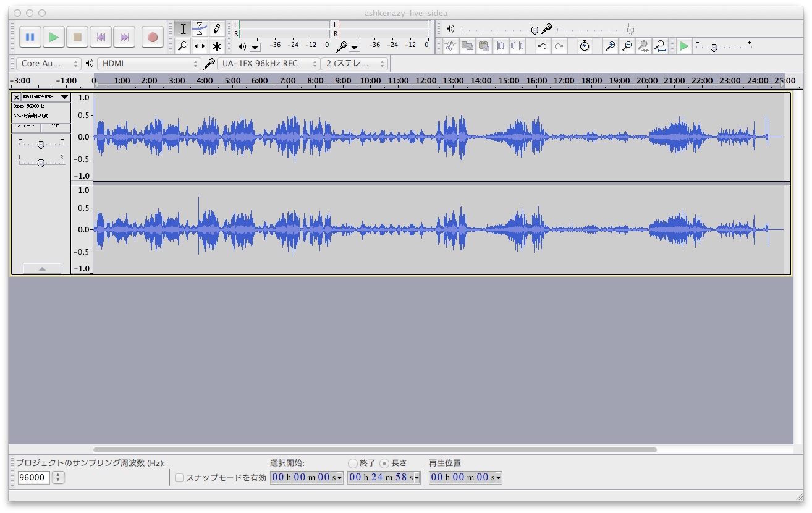Click the Trim audio icon
Viewport: 812px width, 513px height.
click(x=501, y=46)
